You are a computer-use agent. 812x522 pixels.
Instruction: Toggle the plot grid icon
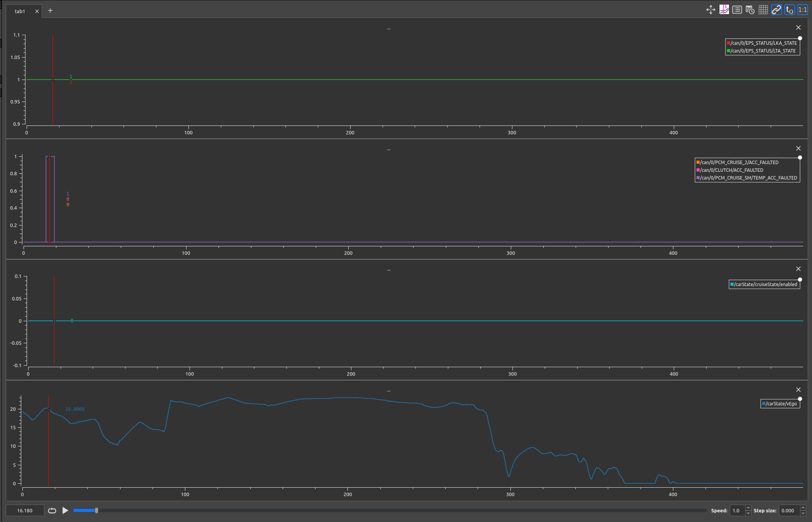pos(763,10)
